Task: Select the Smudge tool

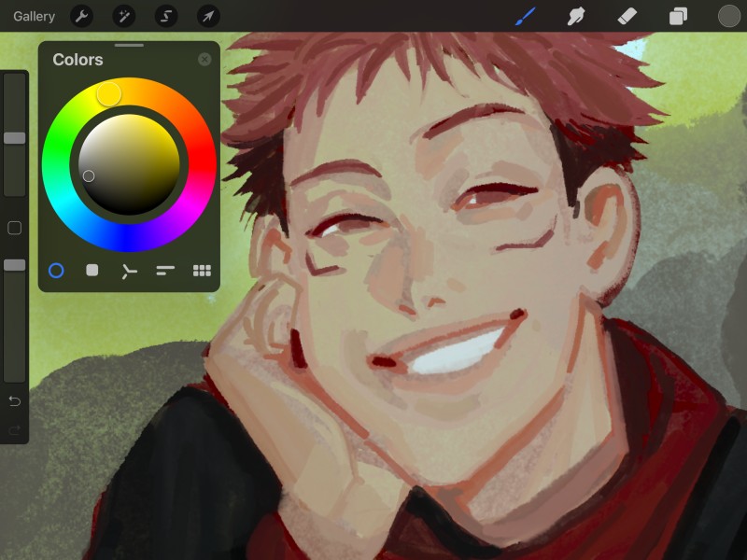Action: pyautogui.click(x=576, y=17)
